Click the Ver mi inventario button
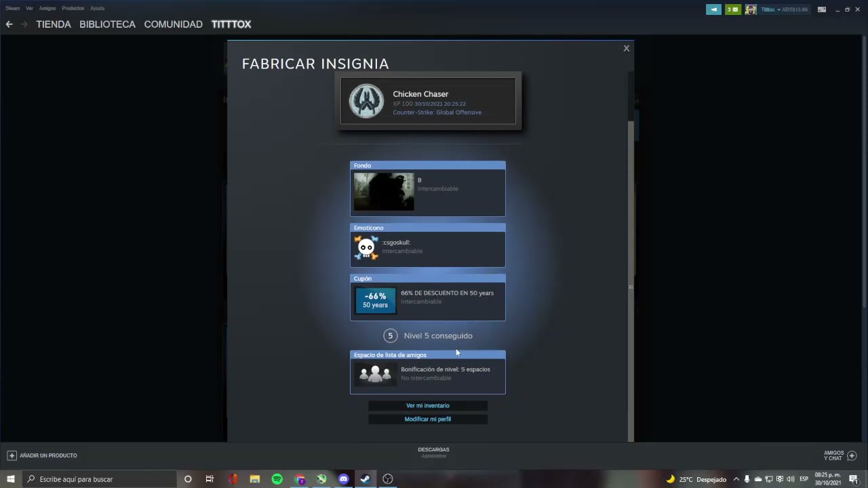This screenshot has height=488, width=868. 428,405
